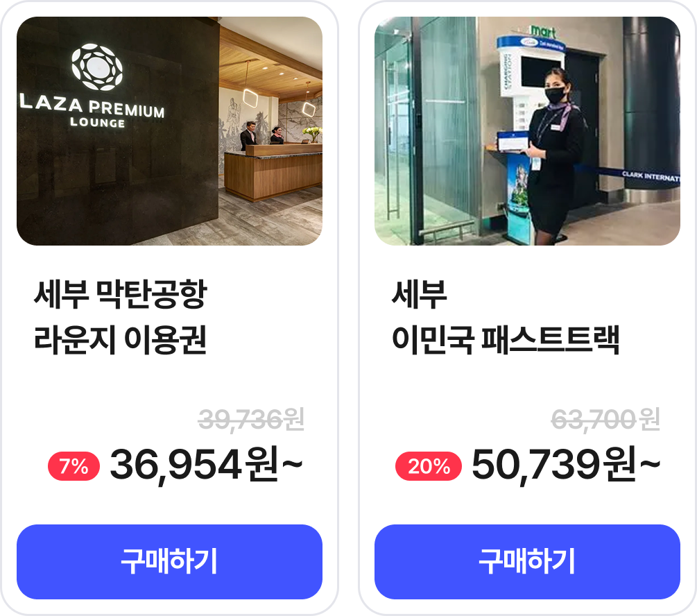Click the 50,739원~ sale price
The width and height of the screenshot is (697, 616).
(566, 465)
